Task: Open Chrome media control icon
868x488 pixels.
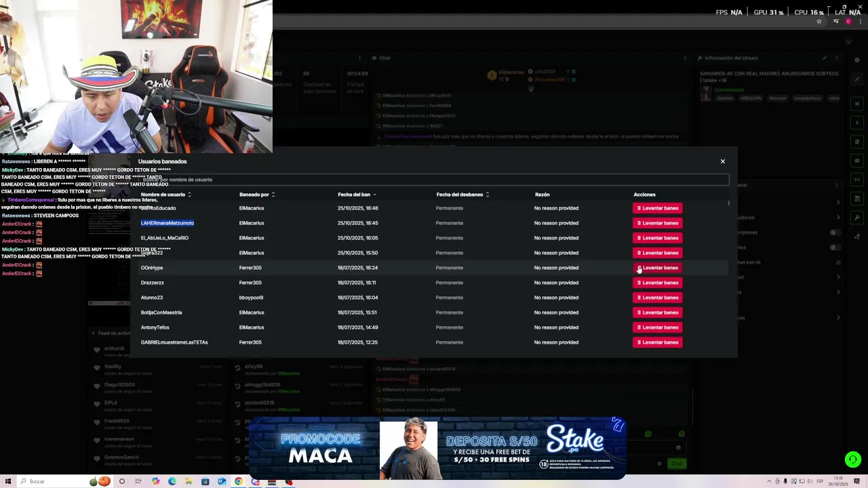Action: point(837,22)
